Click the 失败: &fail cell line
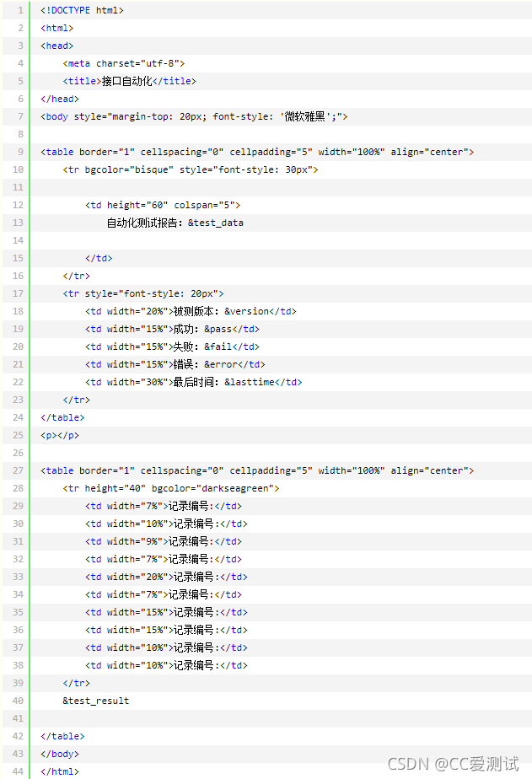Viewport: 532px width, 779px height. point(172,347)
